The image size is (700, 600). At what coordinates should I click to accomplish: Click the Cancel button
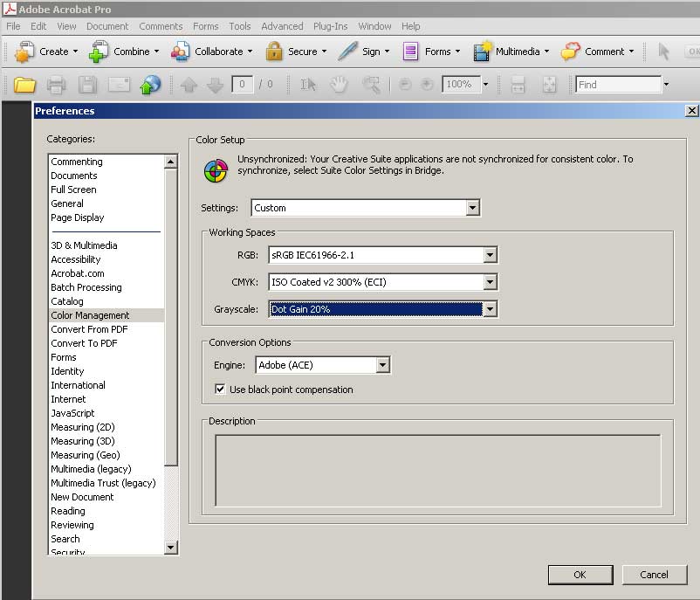pyautogui.click(x=654, y=575)
